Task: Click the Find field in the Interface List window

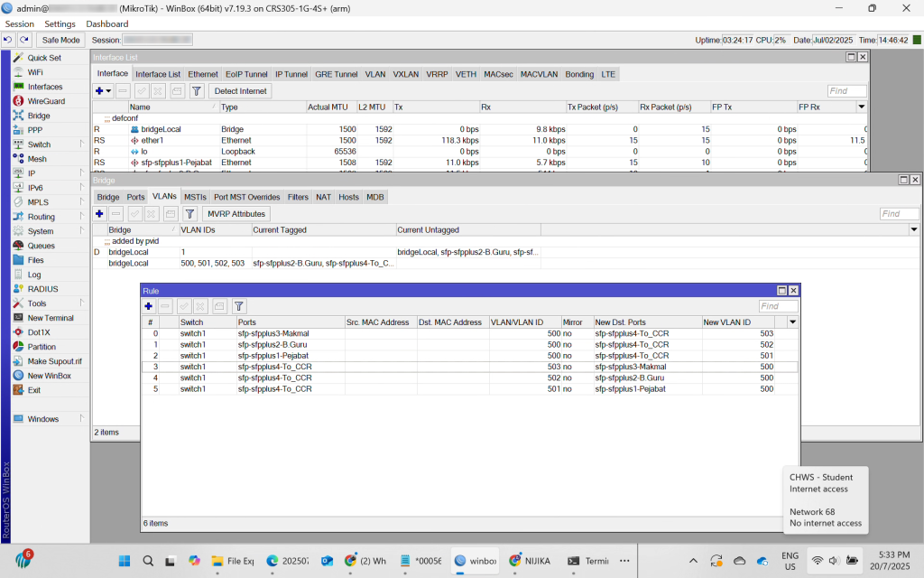Action: tap(847, 91)
